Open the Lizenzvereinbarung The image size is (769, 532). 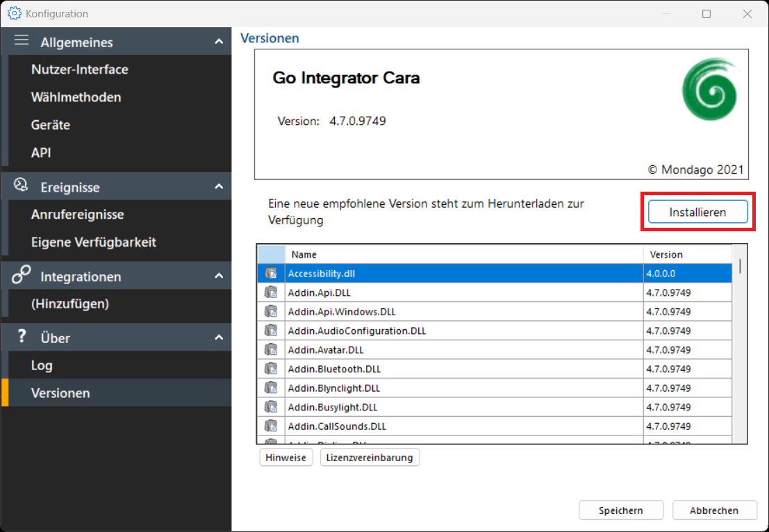(x=370, y=458)
